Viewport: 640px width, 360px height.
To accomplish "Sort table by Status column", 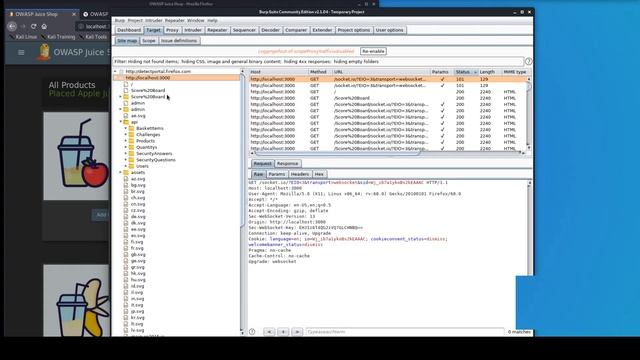I will tap(466, 72).
